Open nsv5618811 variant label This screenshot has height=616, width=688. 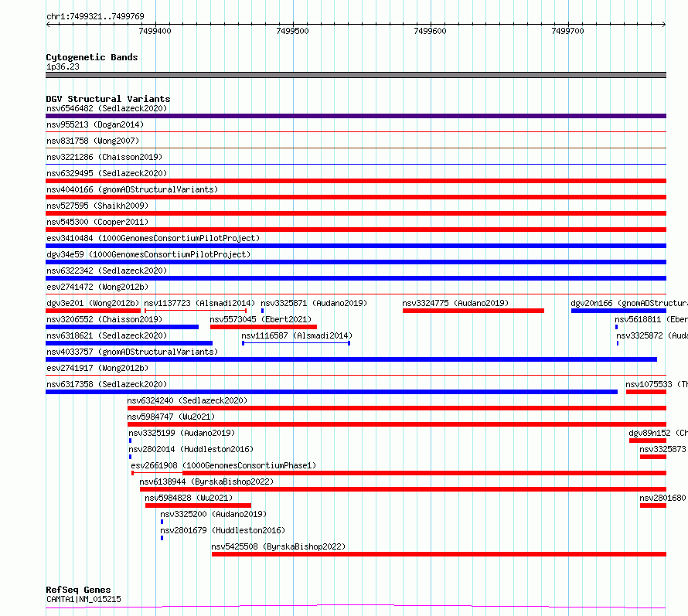pos(651,319)
